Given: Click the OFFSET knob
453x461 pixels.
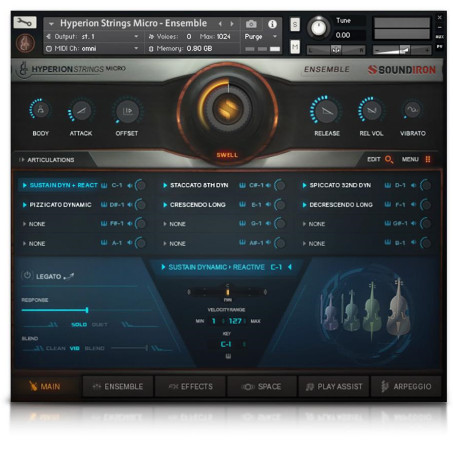Looking at the screenshot, I should [127, 111].
